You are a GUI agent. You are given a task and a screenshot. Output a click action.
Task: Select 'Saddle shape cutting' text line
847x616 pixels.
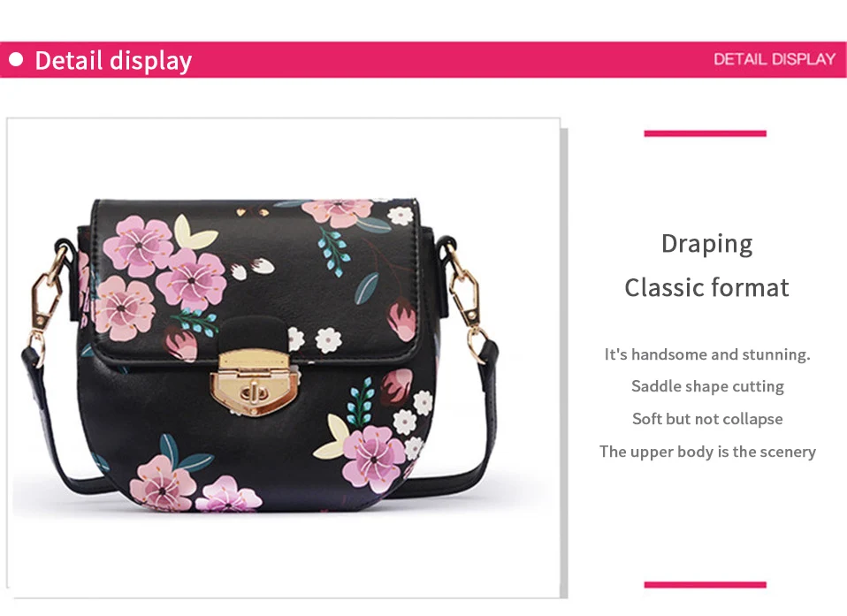(x=707, y=386)
